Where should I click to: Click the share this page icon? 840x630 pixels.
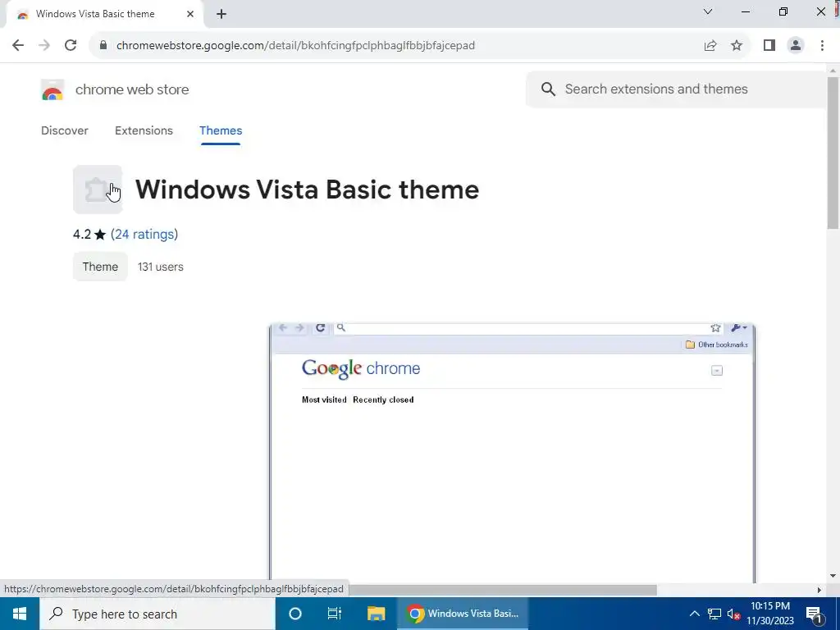[710, 45]
